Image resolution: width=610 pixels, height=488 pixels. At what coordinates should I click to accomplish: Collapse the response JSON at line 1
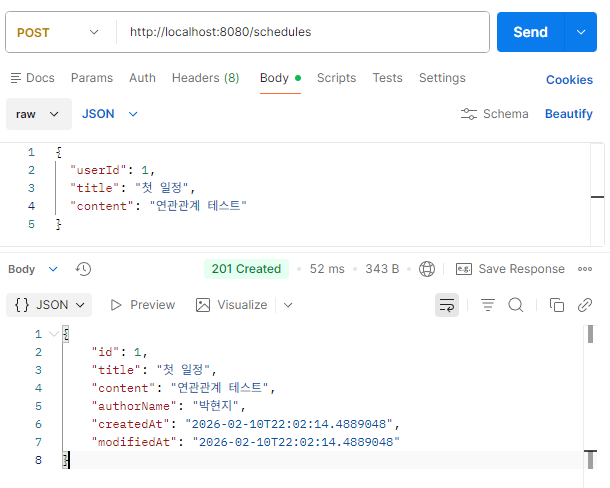53,334
